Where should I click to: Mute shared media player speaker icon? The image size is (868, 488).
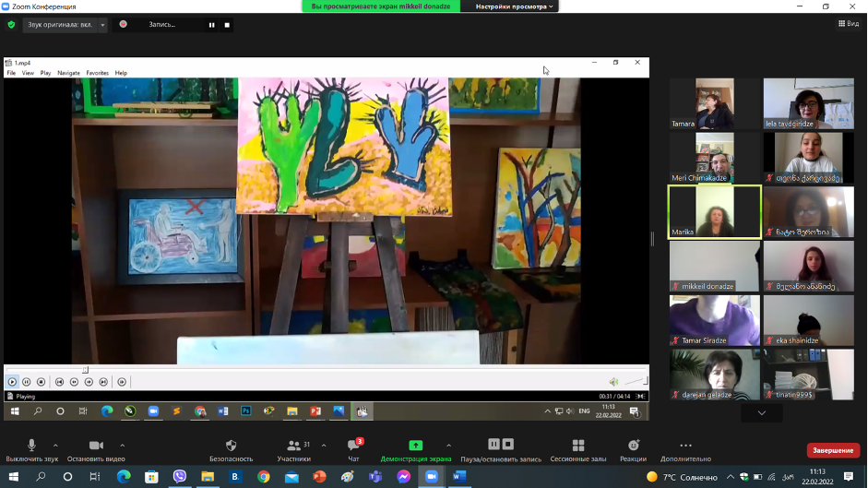[613, 382]
